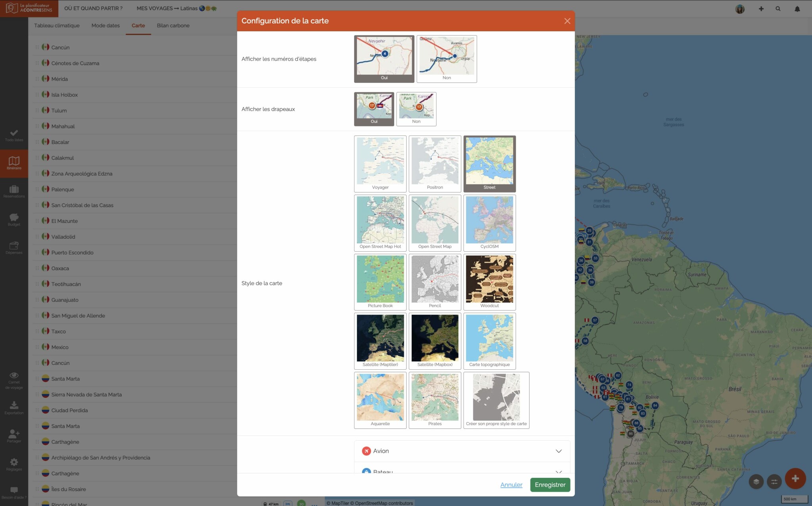
Task: Click the orange add-step plus button
Action: pyautogui.click(x=795, y=478)
